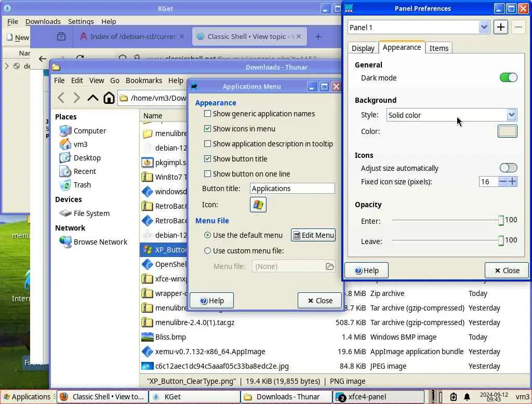Screen dimensions: 532x404
Task: Open File System under Devices
Action: tap(91, 214)
